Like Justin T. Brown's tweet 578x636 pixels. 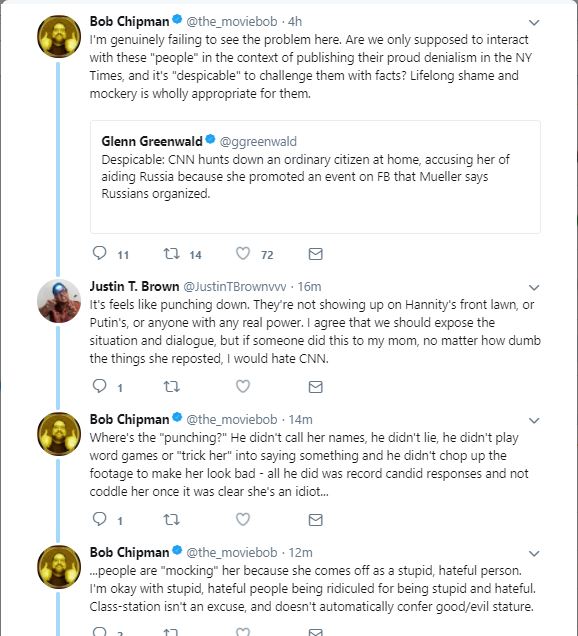pos(243,386)
